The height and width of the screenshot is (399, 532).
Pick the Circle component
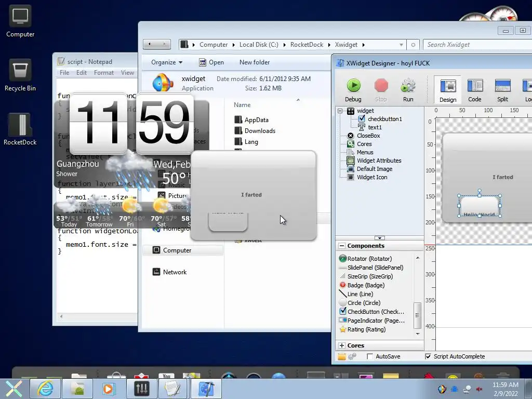pos(360,303)
